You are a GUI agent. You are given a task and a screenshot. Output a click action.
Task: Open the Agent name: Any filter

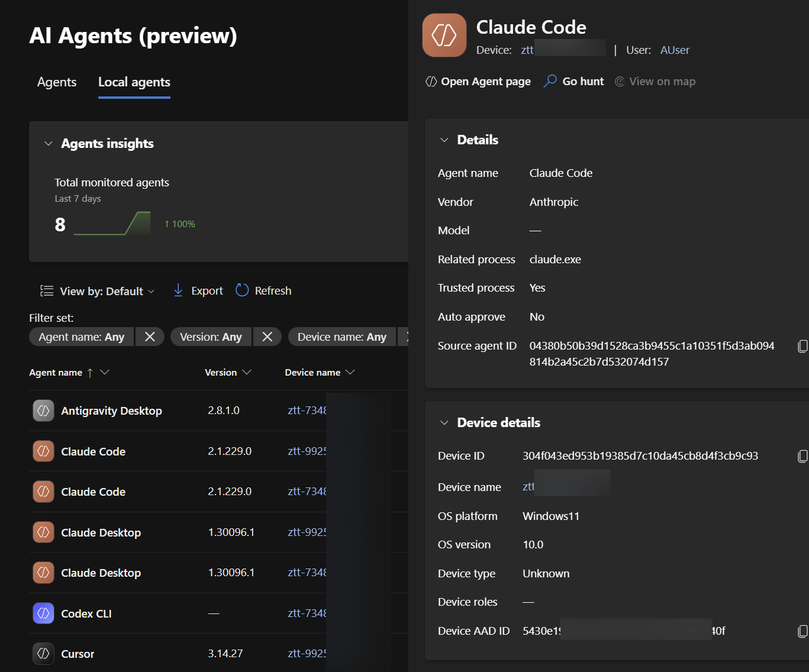[82, 337]
